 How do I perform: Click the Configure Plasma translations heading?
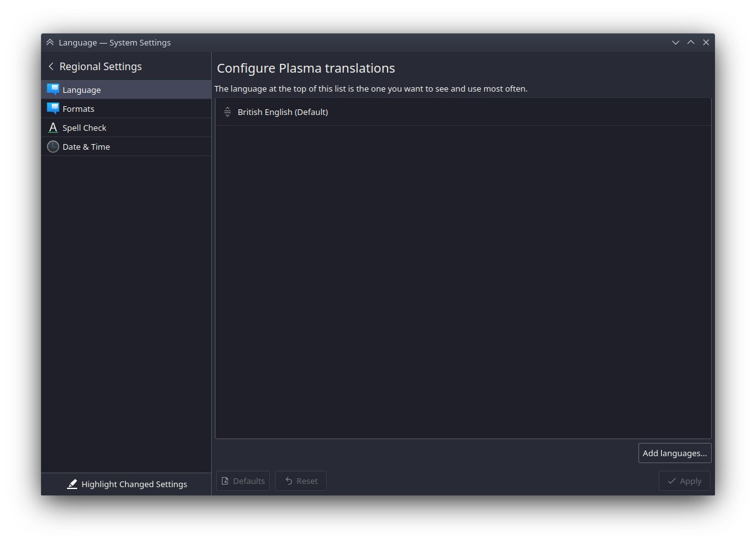[x=306, y=68]
